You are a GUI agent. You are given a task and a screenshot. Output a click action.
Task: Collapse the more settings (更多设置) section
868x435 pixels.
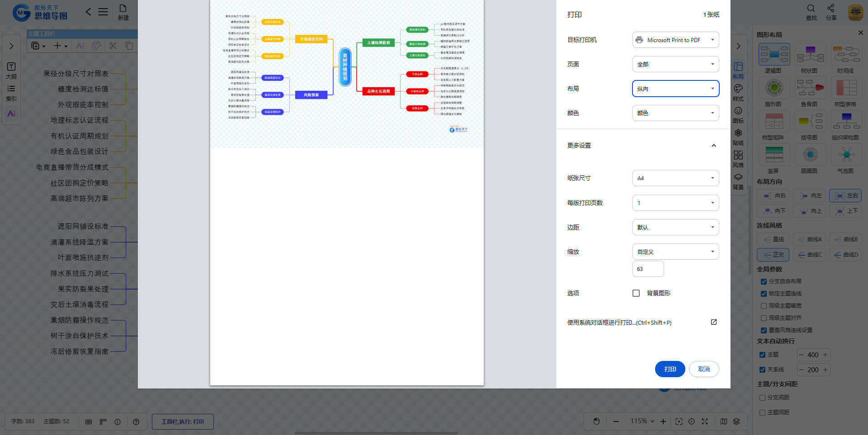[x=714, y=145]
